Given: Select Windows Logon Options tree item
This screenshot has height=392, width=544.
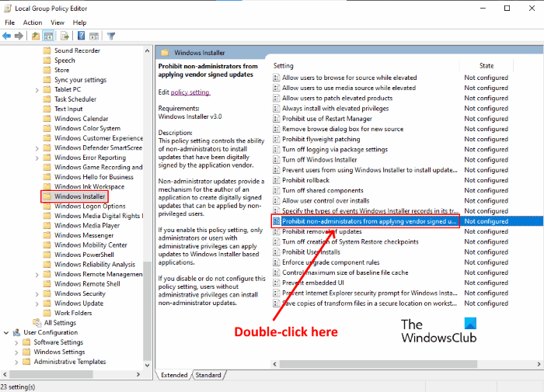Looking at the screenshot, I should point(90,206).
